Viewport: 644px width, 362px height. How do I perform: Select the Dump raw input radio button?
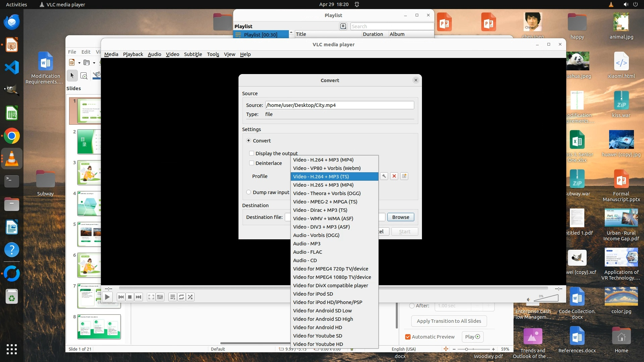click(x=249, y=192)
